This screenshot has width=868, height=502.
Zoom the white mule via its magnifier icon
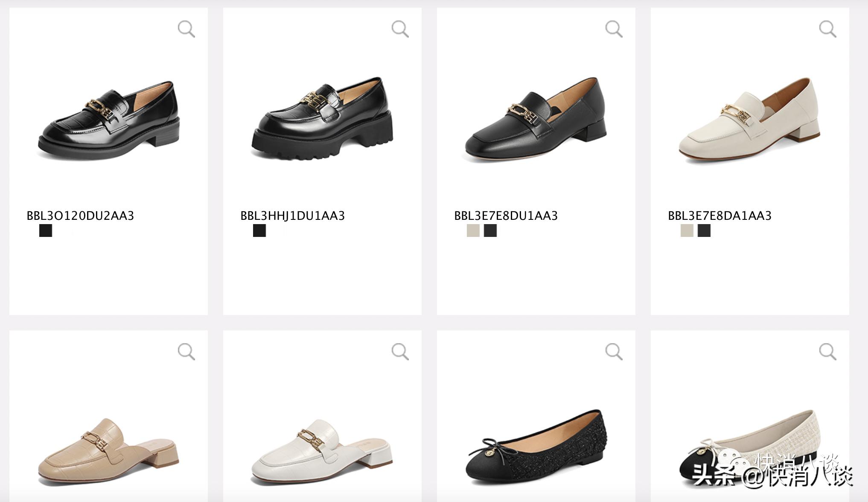[400, 352]
